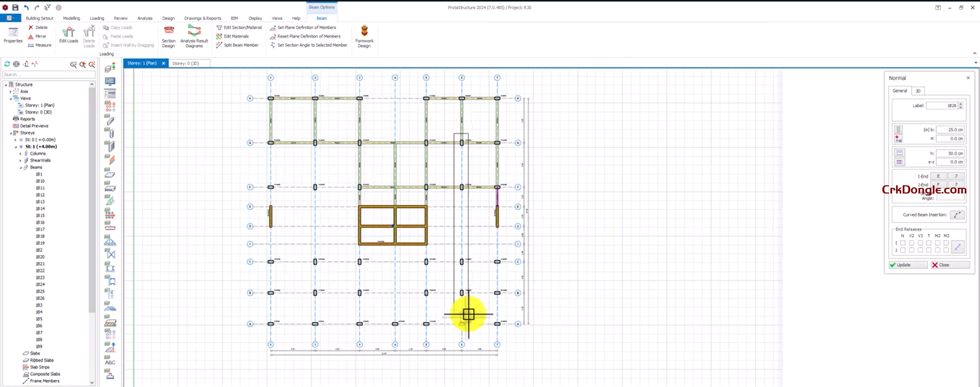Toggle J-end N release checkbox
Image resolution: width=980 pixels, height=387 pixels.
(903, 250)
